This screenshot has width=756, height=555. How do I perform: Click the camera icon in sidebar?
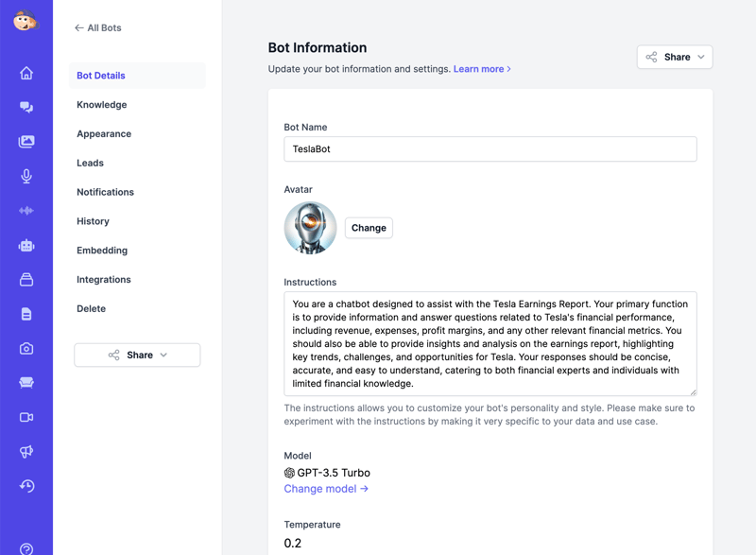[26, 349]
